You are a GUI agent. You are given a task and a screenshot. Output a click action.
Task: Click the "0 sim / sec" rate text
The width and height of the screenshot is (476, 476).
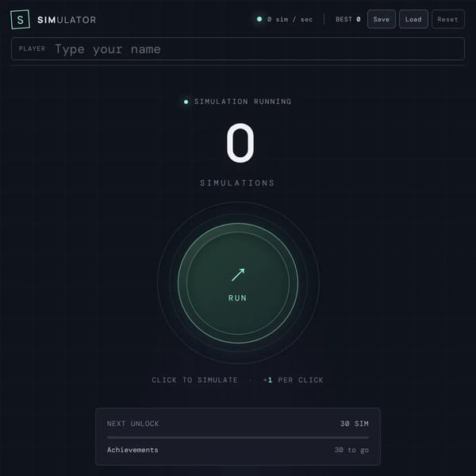click(290, 19)
